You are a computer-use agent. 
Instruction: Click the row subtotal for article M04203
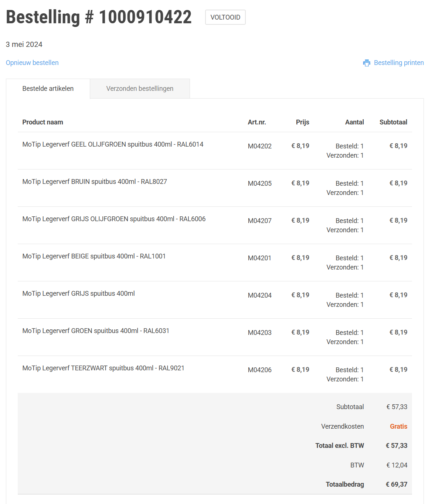pos(398,332)
